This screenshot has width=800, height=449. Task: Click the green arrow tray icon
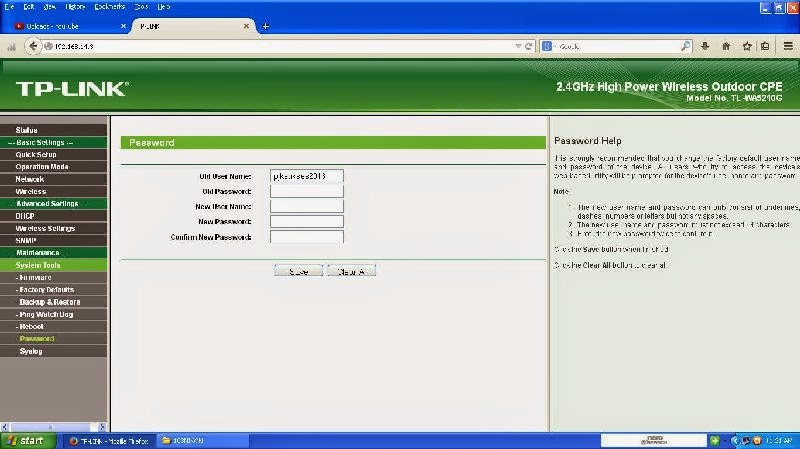click(715, 440)
